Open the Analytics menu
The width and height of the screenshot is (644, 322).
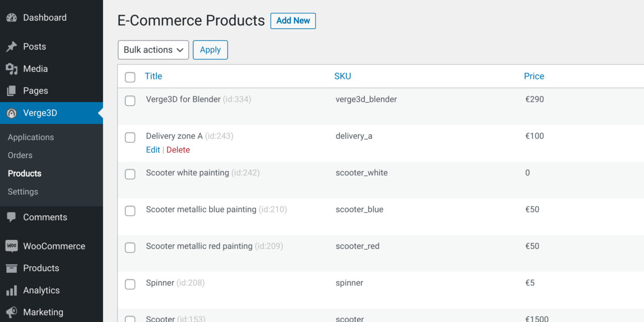(x=51, y=290)
